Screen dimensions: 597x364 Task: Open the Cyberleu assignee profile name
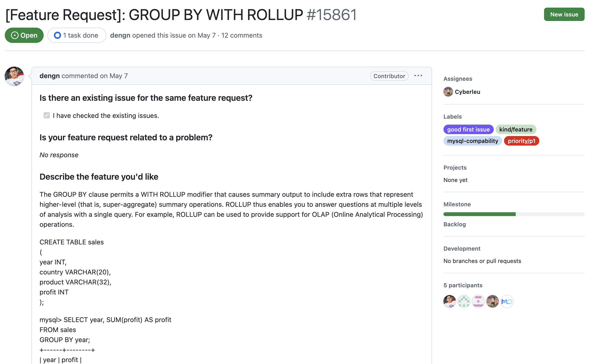pos(467,92)
